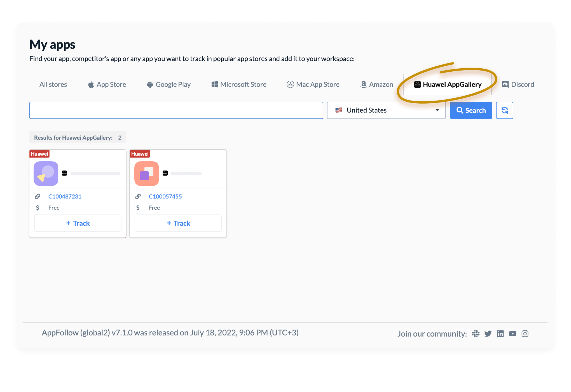Click the app search input field
Screen dimensions: 571x392
pos(176,110)
